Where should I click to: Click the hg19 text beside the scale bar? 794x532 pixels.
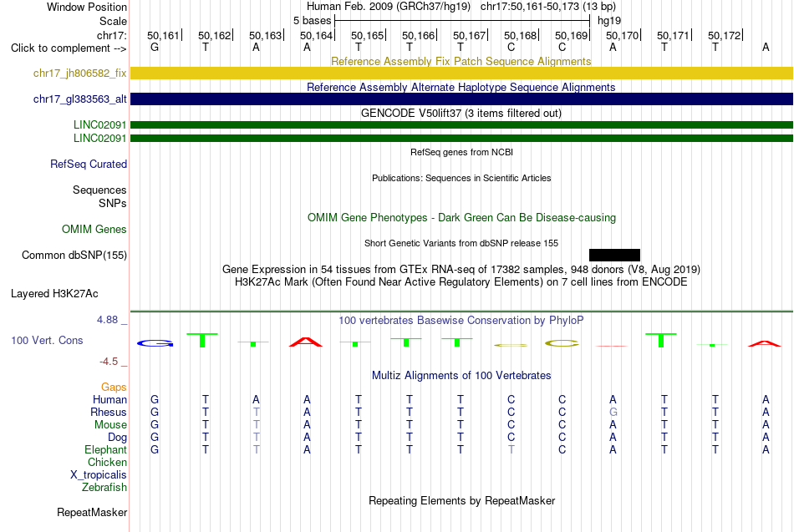[609, 21]
